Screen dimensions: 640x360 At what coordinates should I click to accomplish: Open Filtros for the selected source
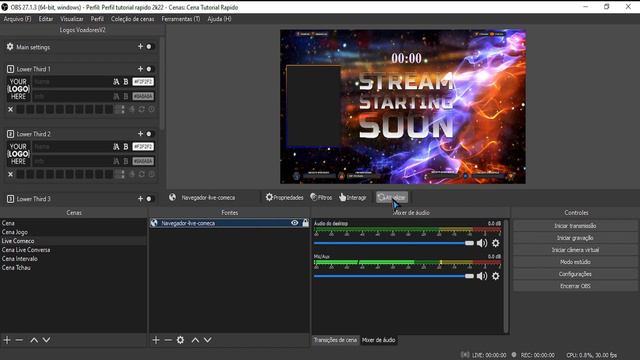click(x=321, y=198)
